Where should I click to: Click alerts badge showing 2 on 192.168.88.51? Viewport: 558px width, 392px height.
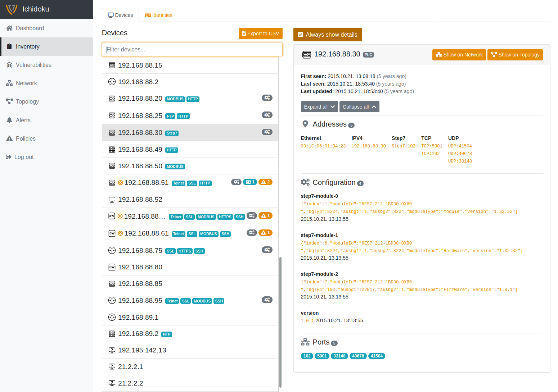click(x=265, y=182)
